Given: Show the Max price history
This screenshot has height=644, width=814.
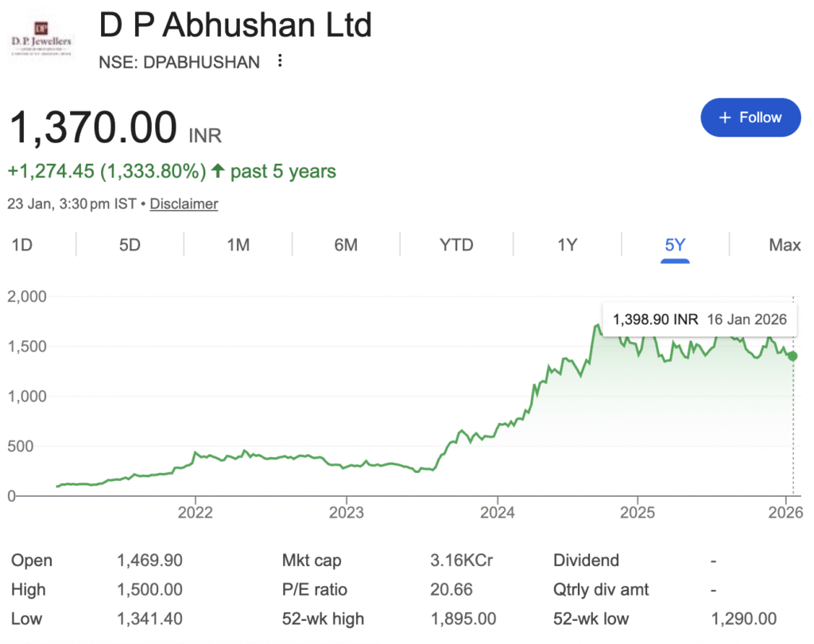Looking at the screenshot, I should coord(785,245).
